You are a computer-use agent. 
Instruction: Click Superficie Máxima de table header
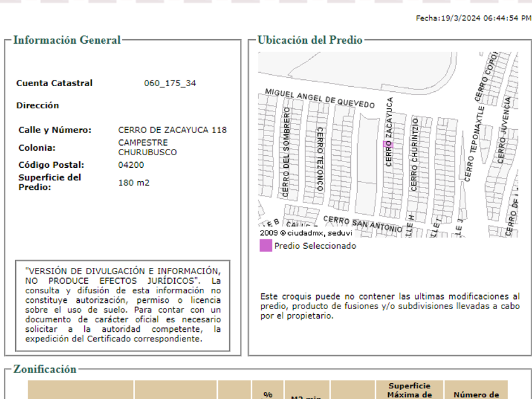click(x=410, y=390)
